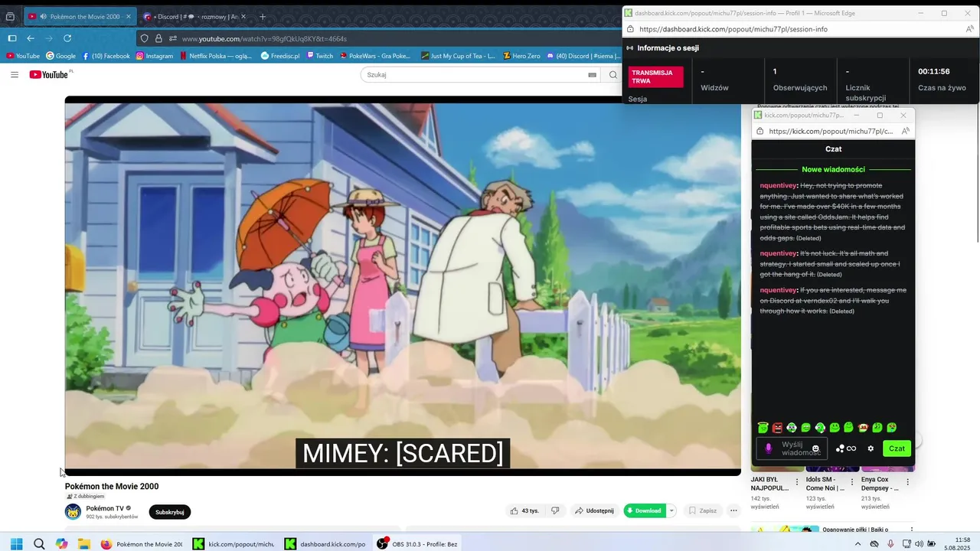The height and width of the screenshot is (551, 980).
Task: Toggle the Firefox sidebar button
Action: pos(12,38)
